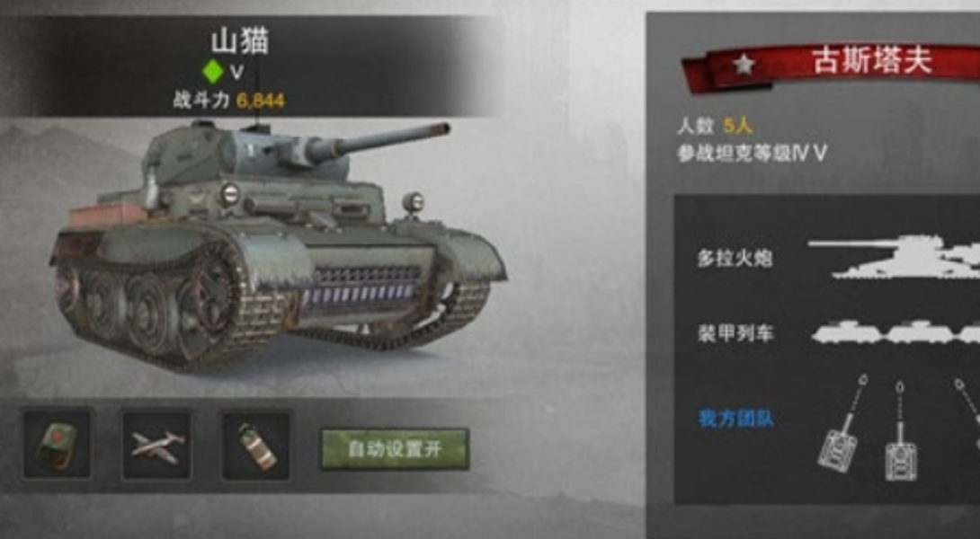
Task: Select the smoke grenade item slot
Action: point(256,445)
